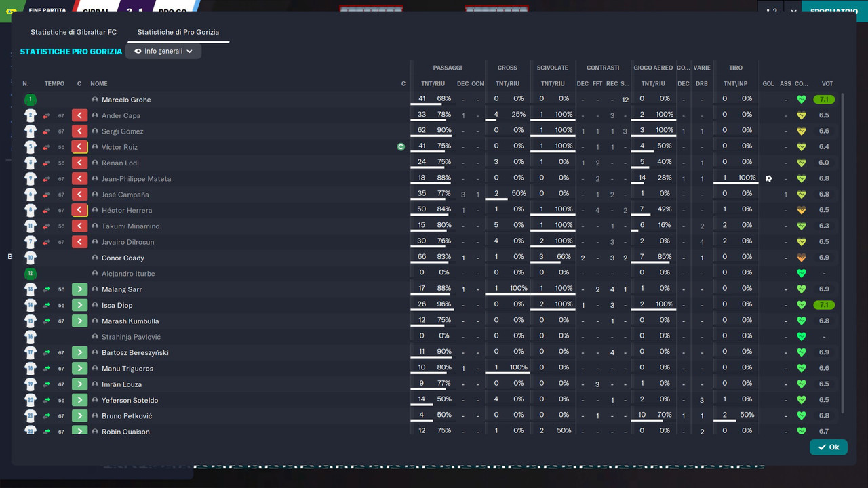Screen dimensions: 868x488
Task: Select the Statistiche di Pro Gorizia tab
Action: (x=178, y=32)
